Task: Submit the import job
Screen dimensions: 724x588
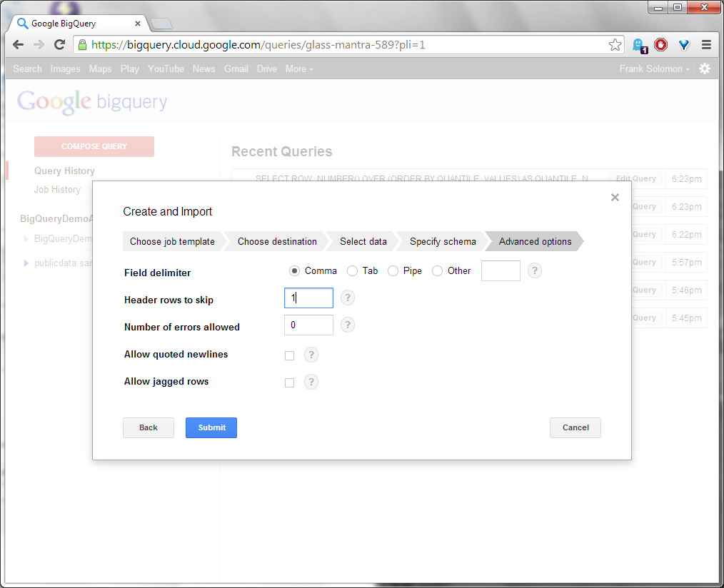Action: tap(211, 428)
